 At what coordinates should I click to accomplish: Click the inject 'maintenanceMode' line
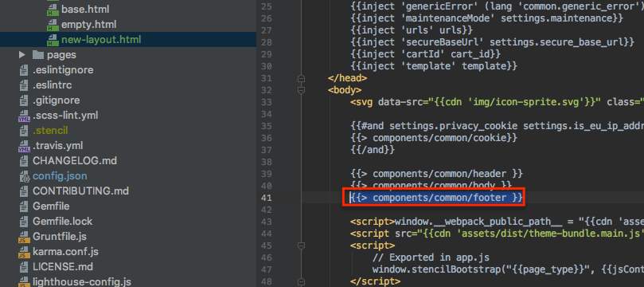point(486,18)
